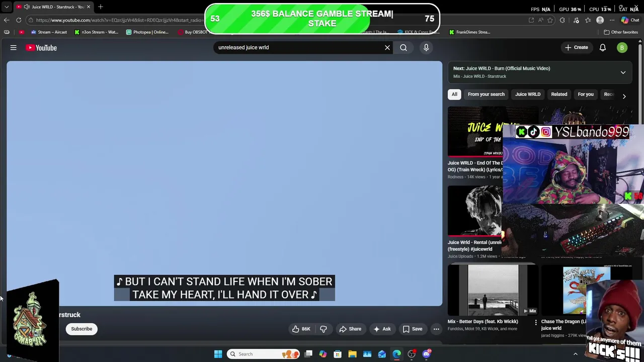Open Edge profile avatar icon

click(x=600, y=20)
